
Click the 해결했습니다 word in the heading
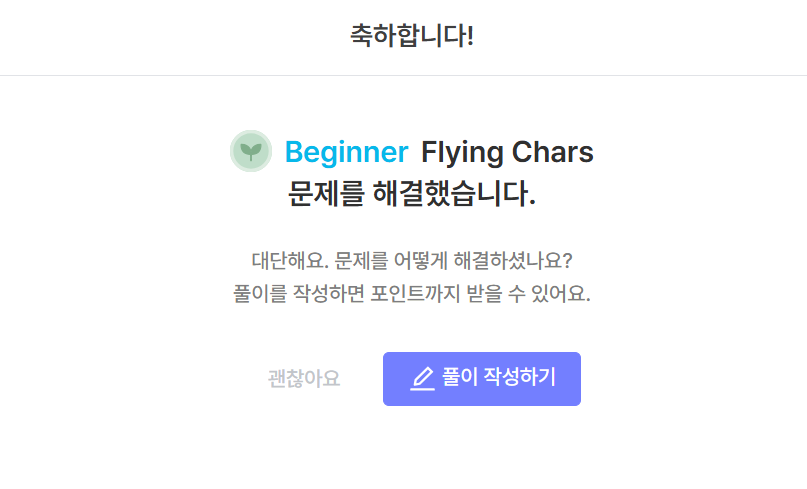point(454,194)
